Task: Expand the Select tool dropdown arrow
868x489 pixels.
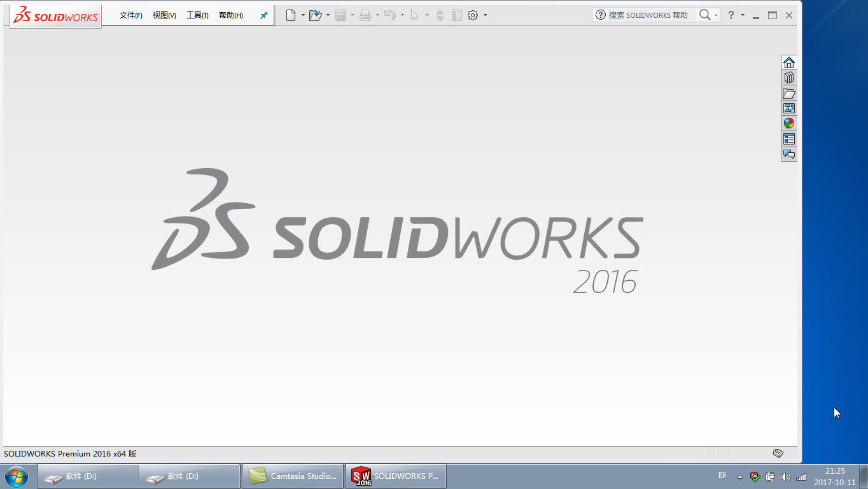Action: tap(427, 15)
